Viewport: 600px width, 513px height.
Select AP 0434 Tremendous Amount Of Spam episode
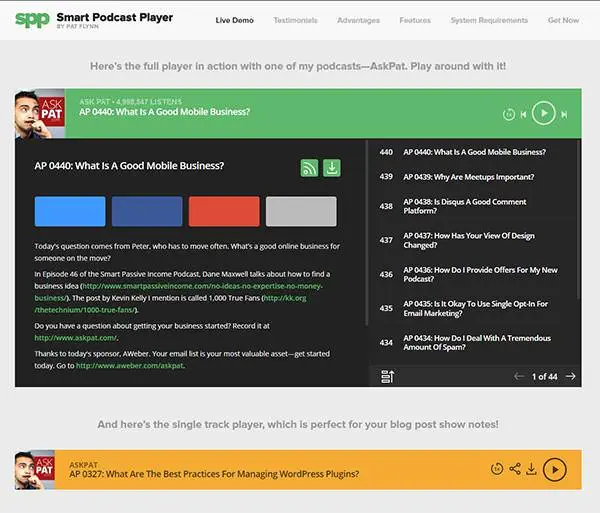coord(473,342)
